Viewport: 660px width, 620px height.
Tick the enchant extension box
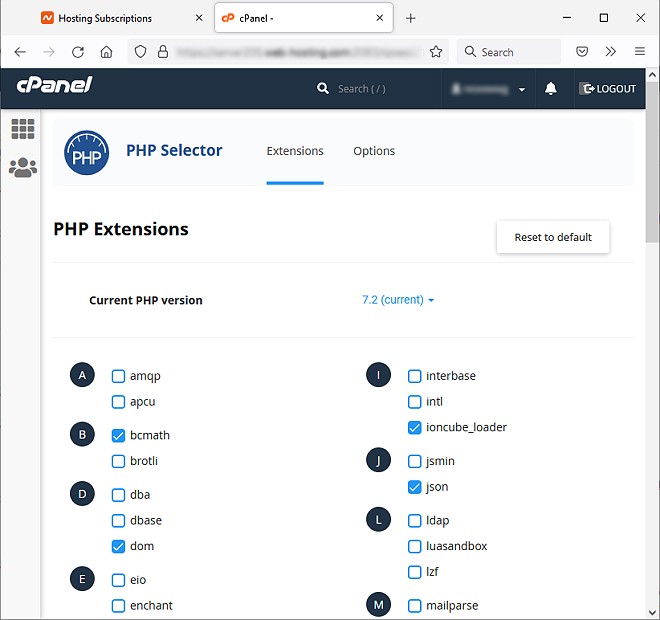click(x=118, y=606)
